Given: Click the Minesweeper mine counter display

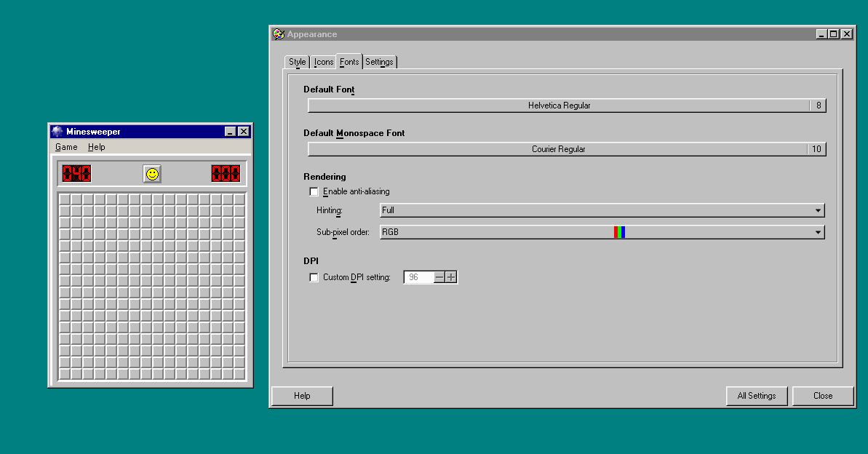Looking at the screenshot, I should click(x=76, y=174).
